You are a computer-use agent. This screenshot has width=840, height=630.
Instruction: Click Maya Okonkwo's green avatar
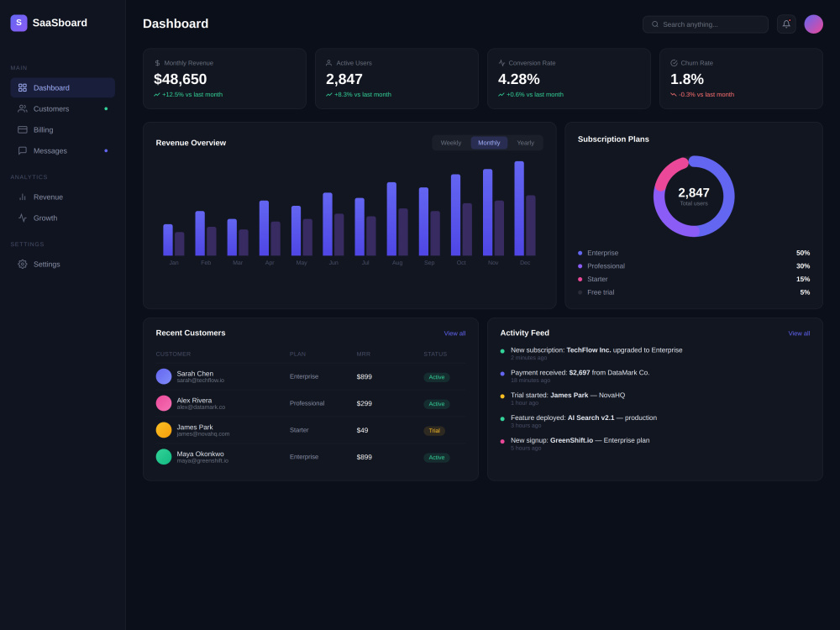click(x=164, y=456)
